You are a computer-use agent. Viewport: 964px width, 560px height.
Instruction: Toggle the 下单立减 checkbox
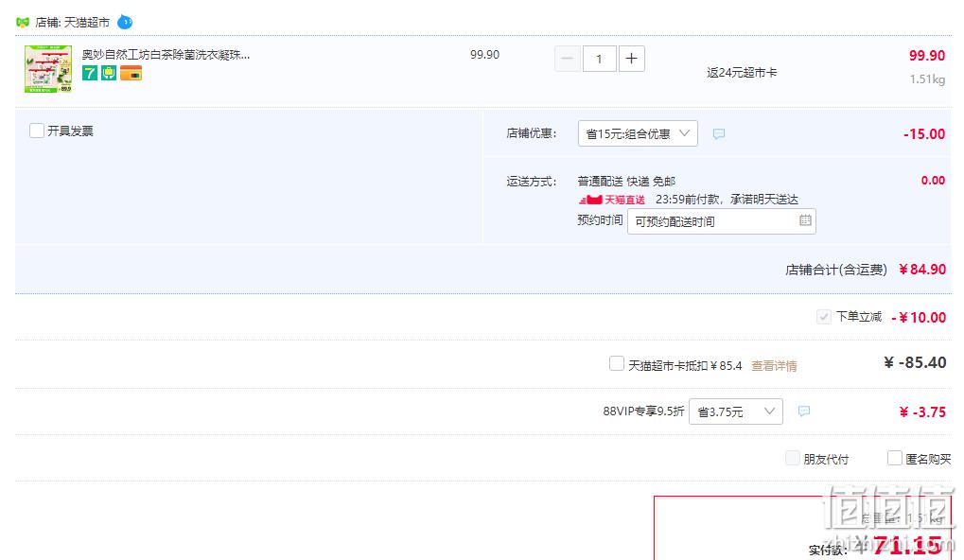[823, 317]
